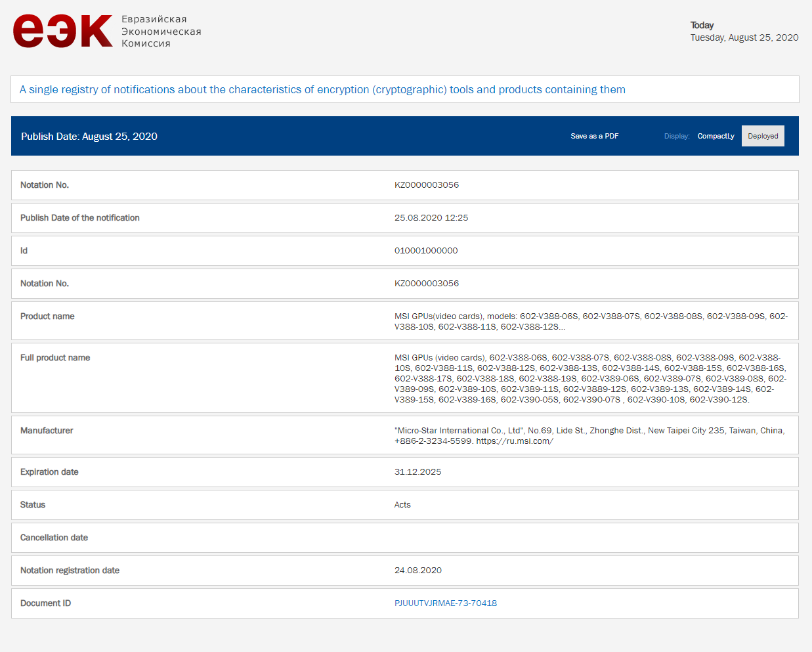Viewport: 812px width, 652px height.
Task: Click the Евразийская Экономическая Комиссия title
Action: pos(161,32)
